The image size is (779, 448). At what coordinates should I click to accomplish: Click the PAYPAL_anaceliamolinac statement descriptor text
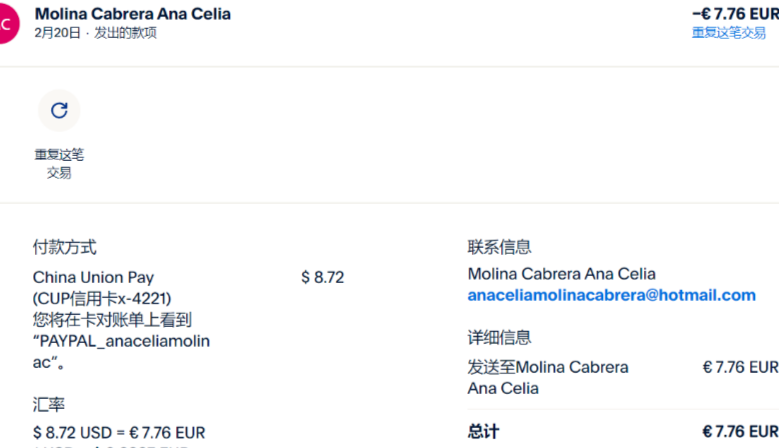121,351
